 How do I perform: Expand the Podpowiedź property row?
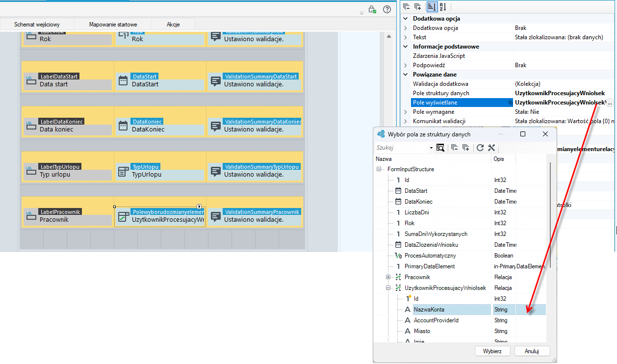point(405,65)
